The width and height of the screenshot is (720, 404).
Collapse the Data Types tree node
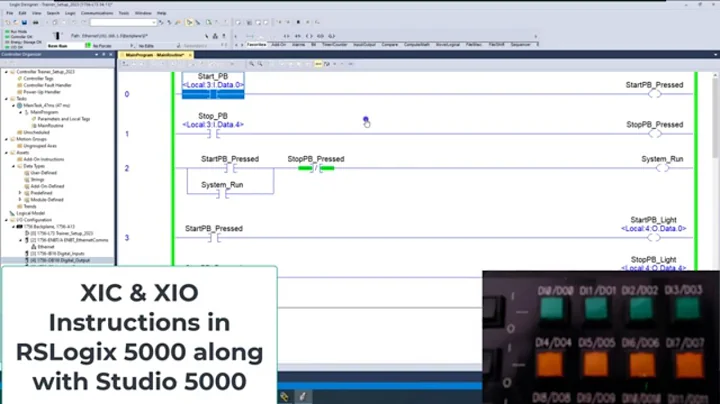coord(13,166)
